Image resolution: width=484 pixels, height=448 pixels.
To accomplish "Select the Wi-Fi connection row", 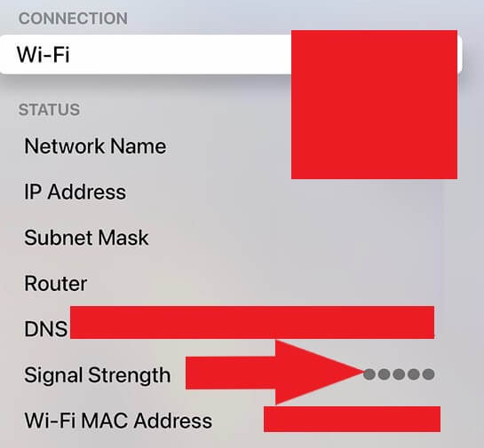I will point(231,55).
